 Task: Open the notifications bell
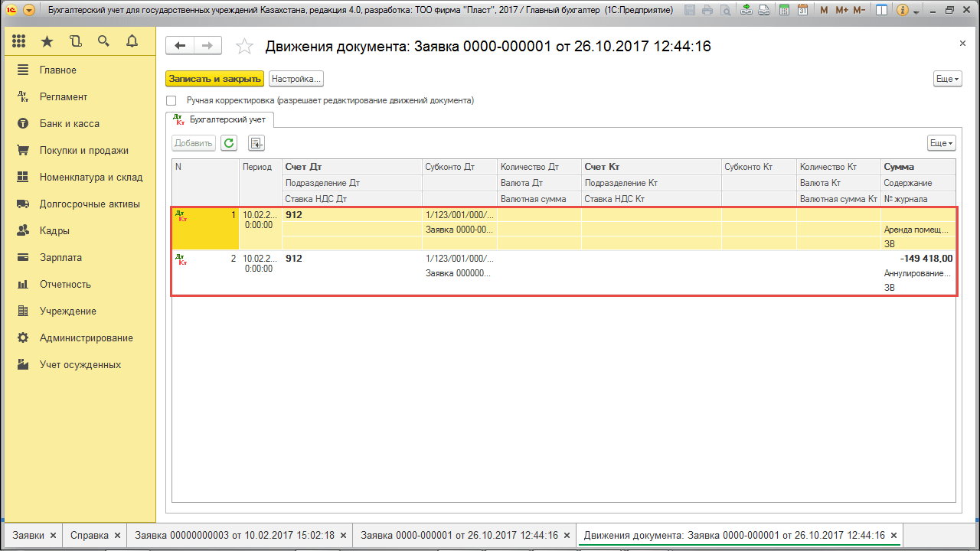(x=132, y=41)
